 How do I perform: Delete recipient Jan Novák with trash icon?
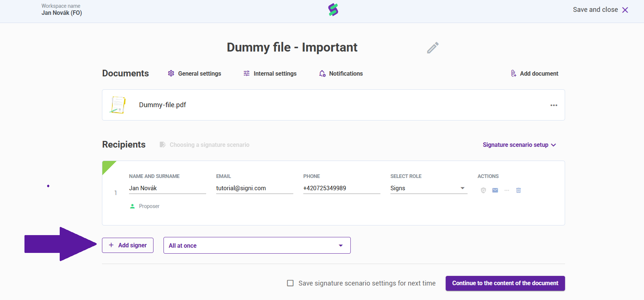tap(518, 190)
